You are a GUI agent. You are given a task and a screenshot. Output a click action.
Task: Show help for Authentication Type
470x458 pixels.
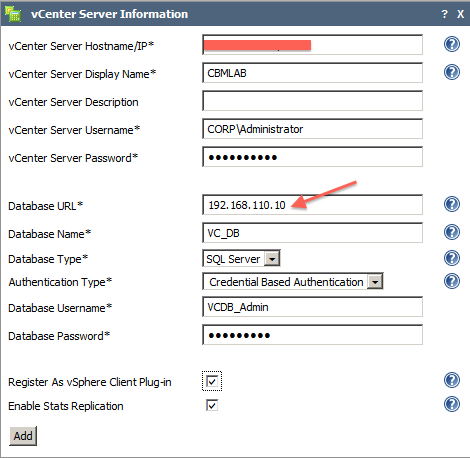pyautogui.click(x=452, y=281)
